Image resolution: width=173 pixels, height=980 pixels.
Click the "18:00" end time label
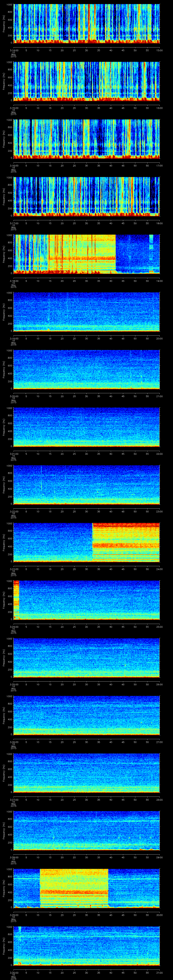point(160,223)
